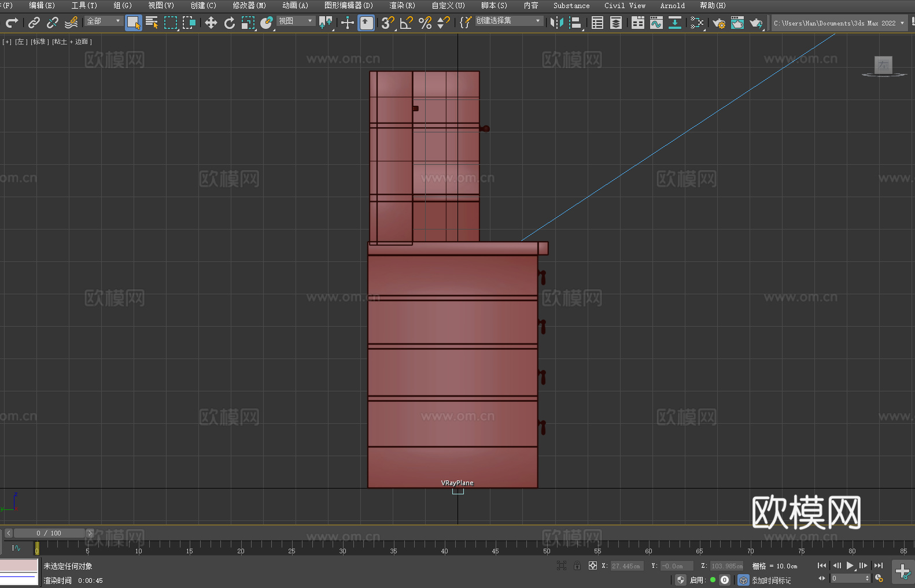Click the Select and Place icon
This screenshot has width=915, height=588.
coord(267,23)
